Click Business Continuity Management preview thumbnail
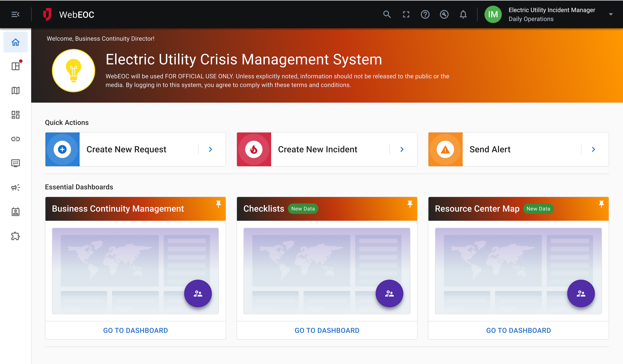The width and height of the screenshot is (623, 364). tap(136, 271)
